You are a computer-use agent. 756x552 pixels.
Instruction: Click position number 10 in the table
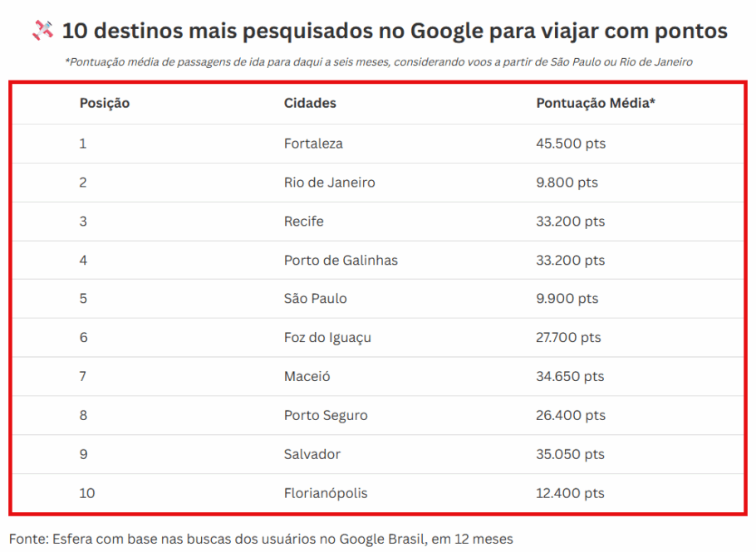[x=87, y=494]
